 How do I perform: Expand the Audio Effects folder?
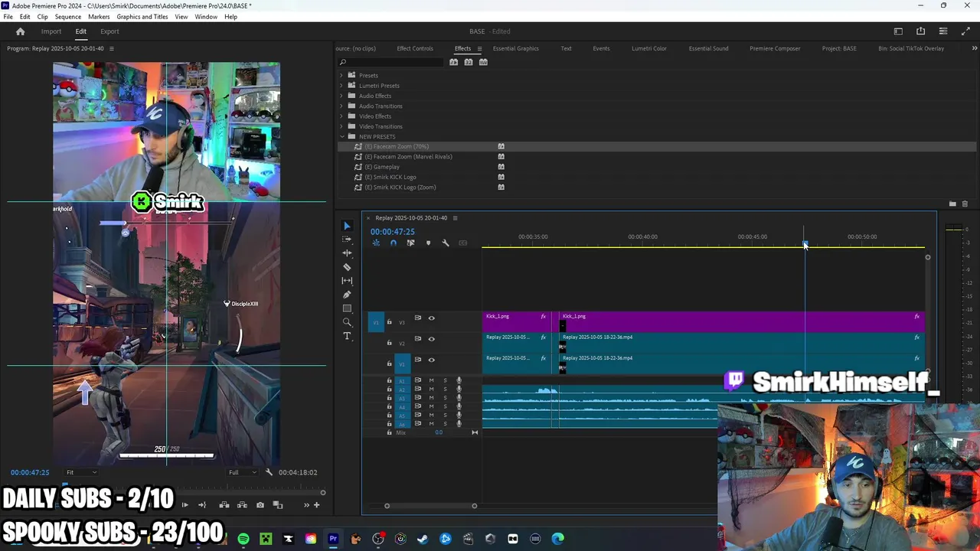[x=341, y=96]
